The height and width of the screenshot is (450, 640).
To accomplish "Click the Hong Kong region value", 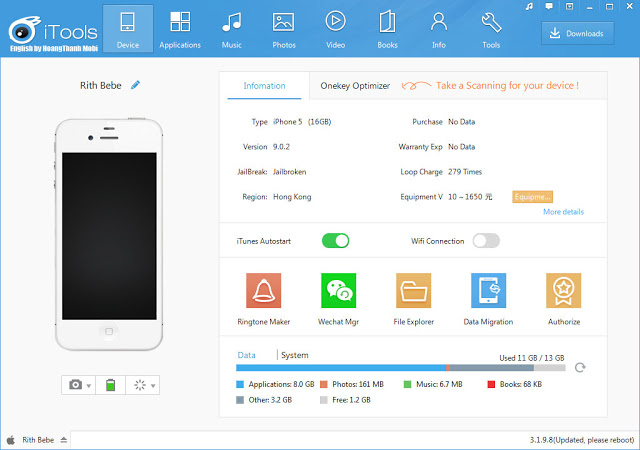I will (292, 197).
